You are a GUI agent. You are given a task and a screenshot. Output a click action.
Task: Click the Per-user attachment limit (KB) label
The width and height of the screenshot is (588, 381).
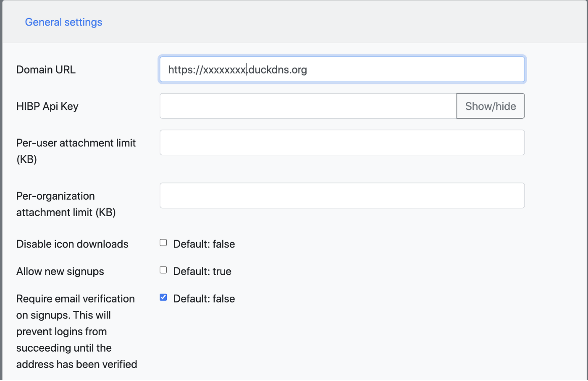pos(76,151)
